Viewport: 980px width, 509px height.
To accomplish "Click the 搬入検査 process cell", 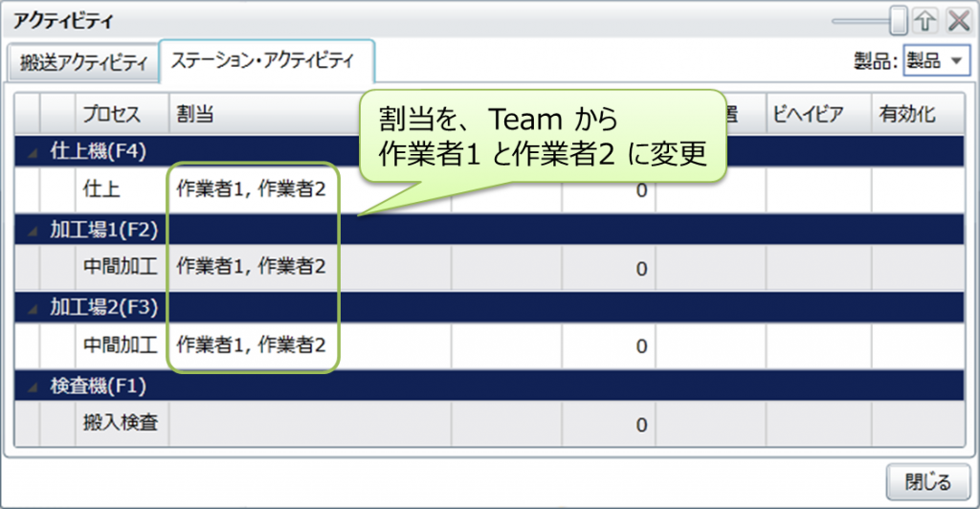I will tap(122, 424).
